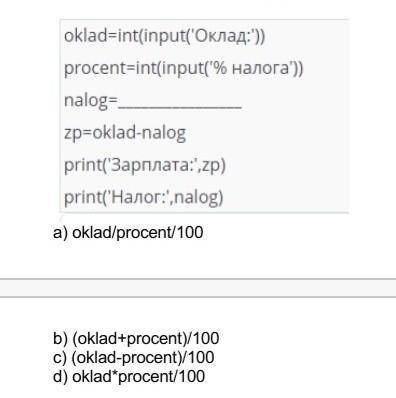Click the oklad=int(input( code line
Screen dimensions: 396x398
point(164,36)
